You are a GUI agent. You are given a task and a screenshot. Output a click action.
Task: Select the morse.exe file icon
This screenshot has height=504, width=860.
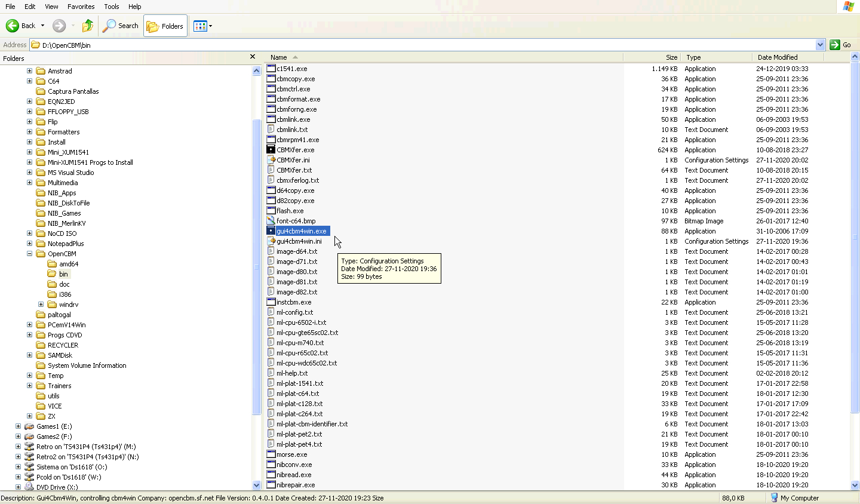point(271,454)
